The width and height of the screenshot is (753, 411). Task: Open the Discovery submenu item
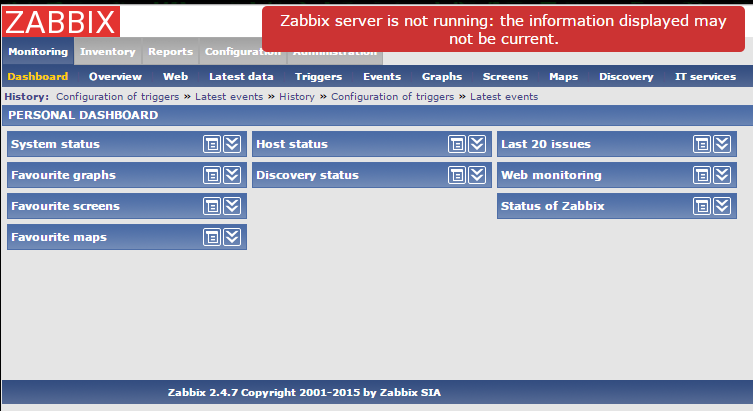point(626,76)
